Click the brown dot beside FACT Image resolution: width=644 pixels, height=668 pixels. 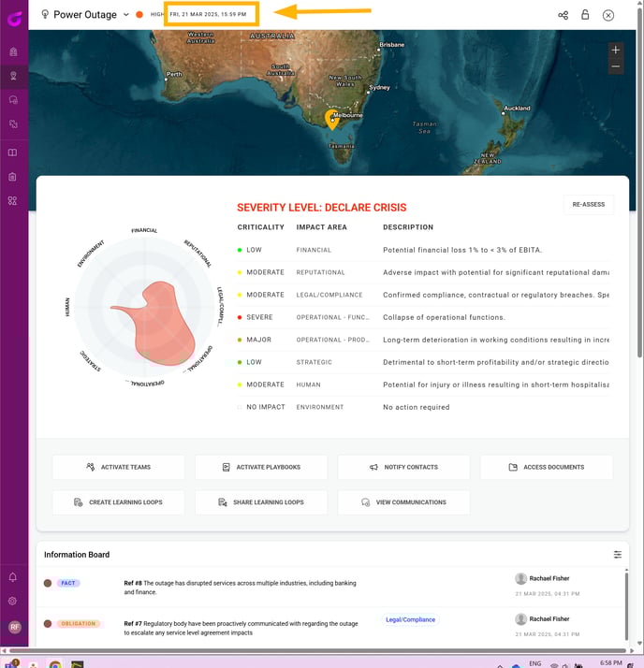coord(48,583)
